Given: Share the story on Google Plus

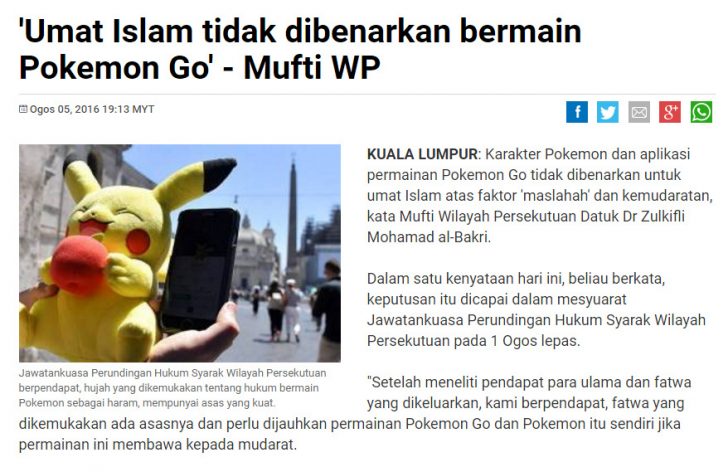Looking at the screenshot, I should tap(670, 112).
